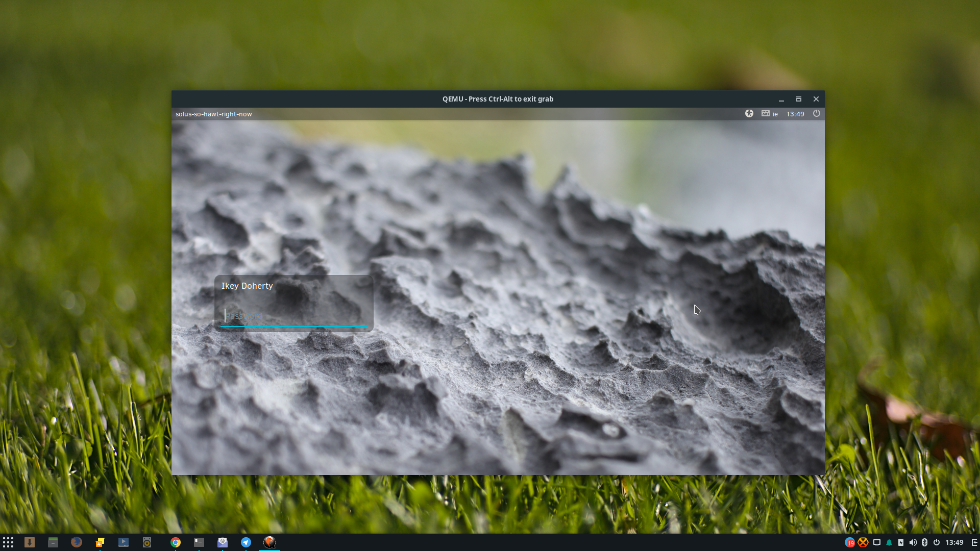Open the greeter power menu
Image resolution: width=980 pixels, height=551 pixels.
click(x=817, y=114)
